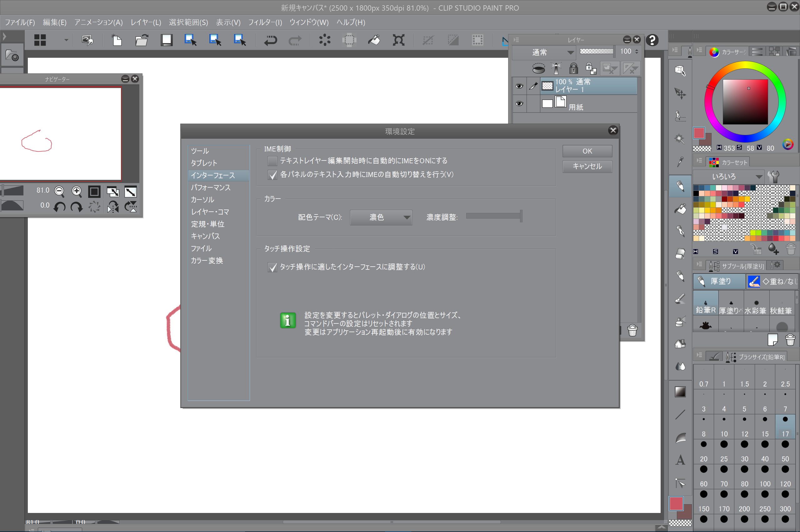Click the lock layer icon in Layer panel

point(573,69)
